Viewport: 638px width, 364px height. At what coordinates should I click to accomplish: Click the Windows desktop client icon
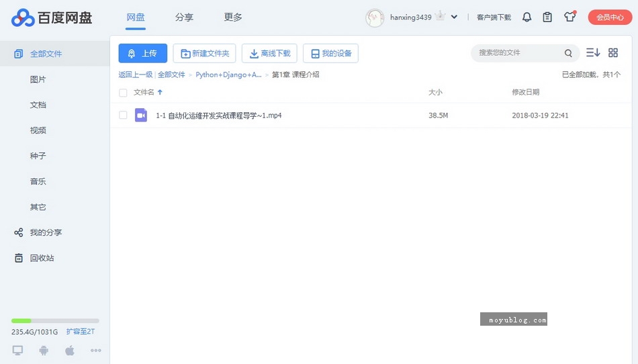click(x=17, y=350)
